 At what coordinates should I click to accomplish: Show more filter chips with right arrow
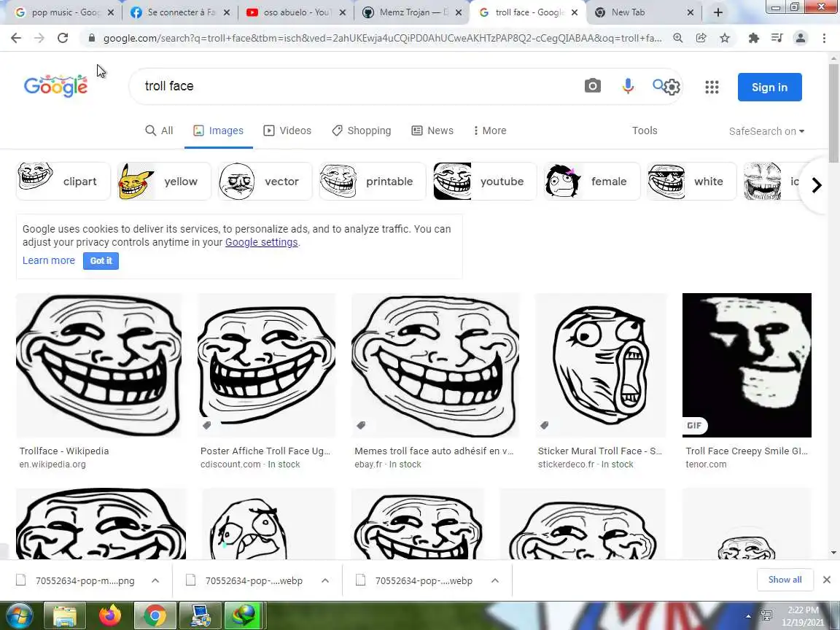[817, 185]
